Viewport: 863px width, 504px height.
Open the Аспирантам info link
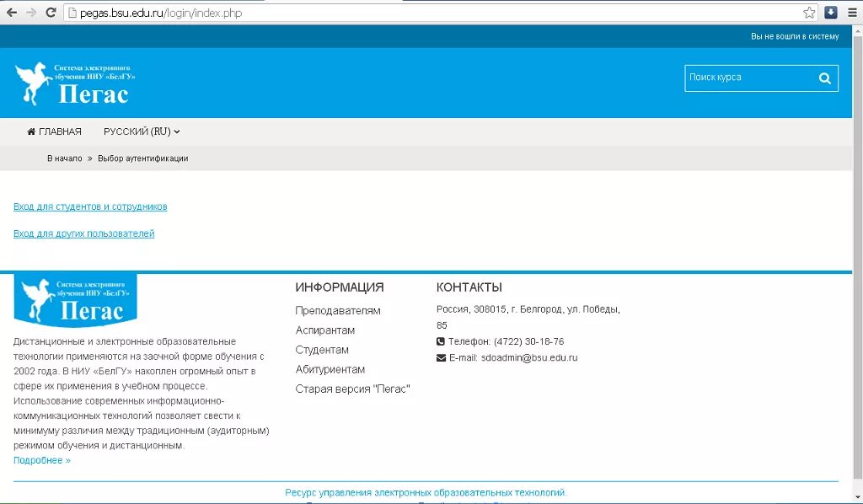(x=325, y=330)
